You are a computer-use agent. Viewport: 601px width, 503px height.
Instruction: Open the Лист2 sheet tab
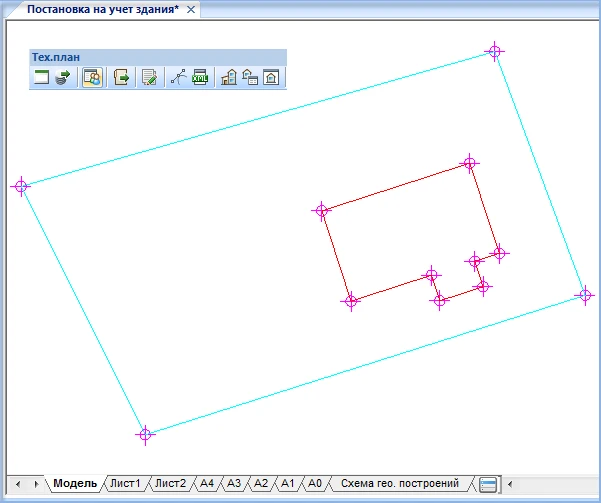[x=170, y=484]
